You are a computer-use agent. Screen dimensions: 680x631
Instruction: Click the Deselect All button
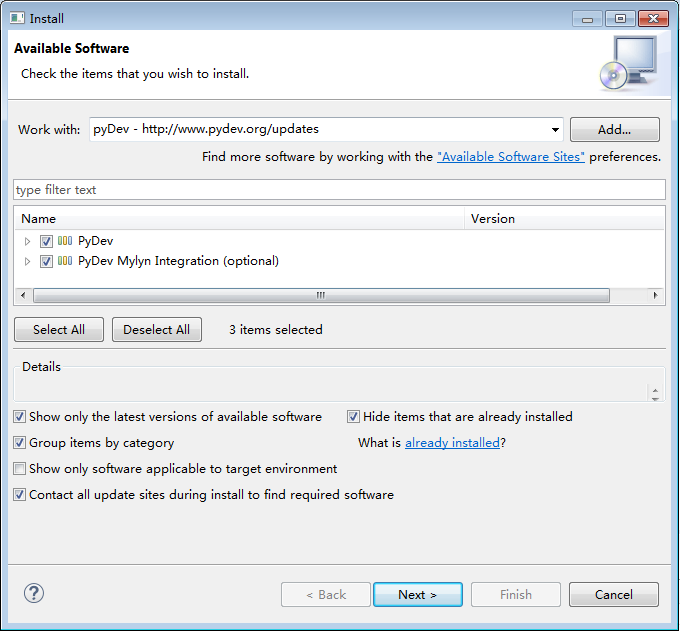157,330
